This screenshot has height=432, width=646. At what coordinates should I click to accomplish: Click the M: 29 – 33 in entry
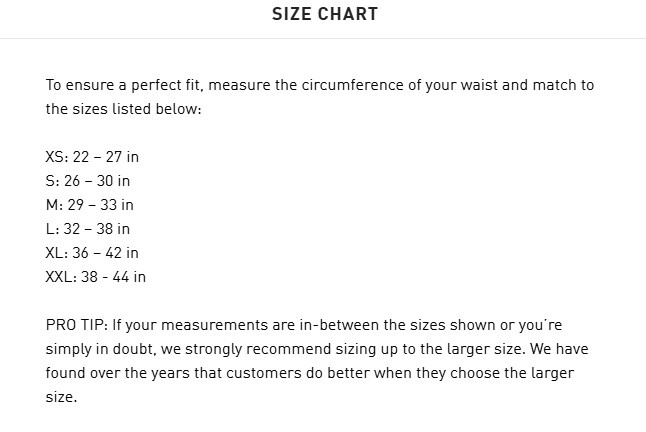tap(90, 205)
